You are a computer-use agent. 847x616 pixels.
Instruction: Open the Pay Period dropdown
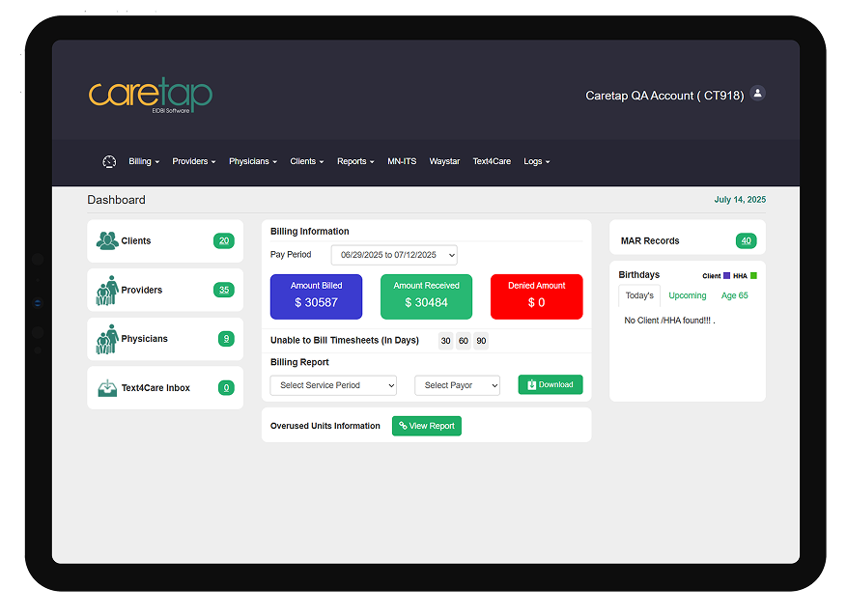tap(394, 255)
